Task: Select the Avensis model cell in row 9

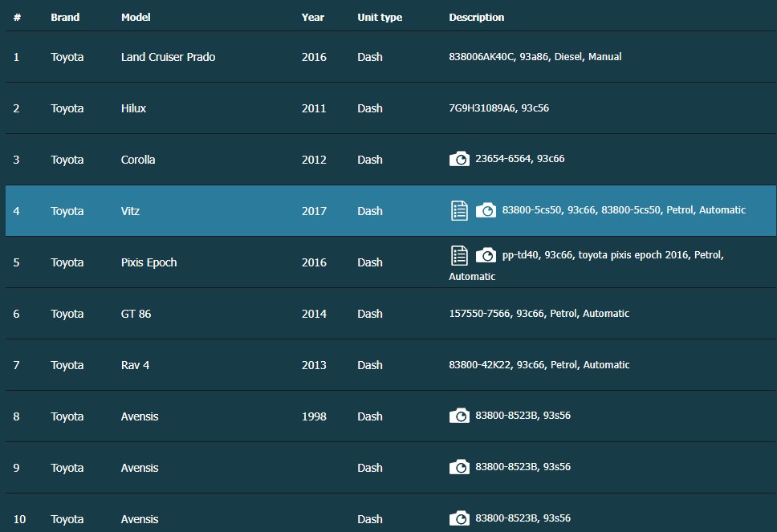Action: coord(140,468)
